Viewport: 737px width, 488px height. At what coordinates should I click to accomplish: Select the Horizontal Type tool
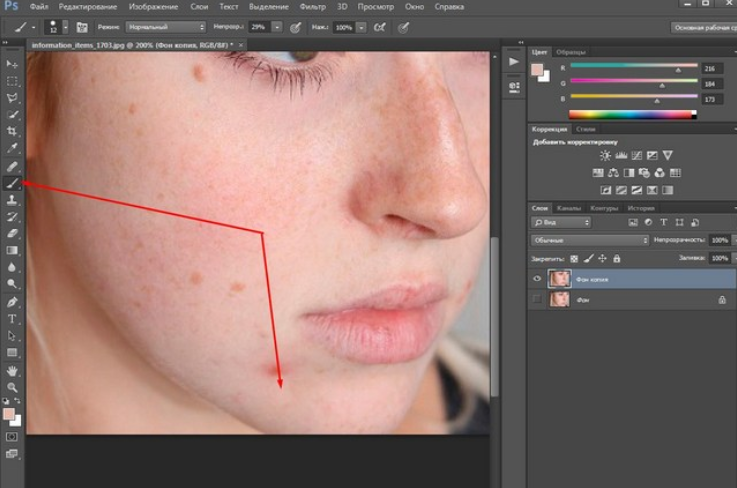click(x=12, y=319)
